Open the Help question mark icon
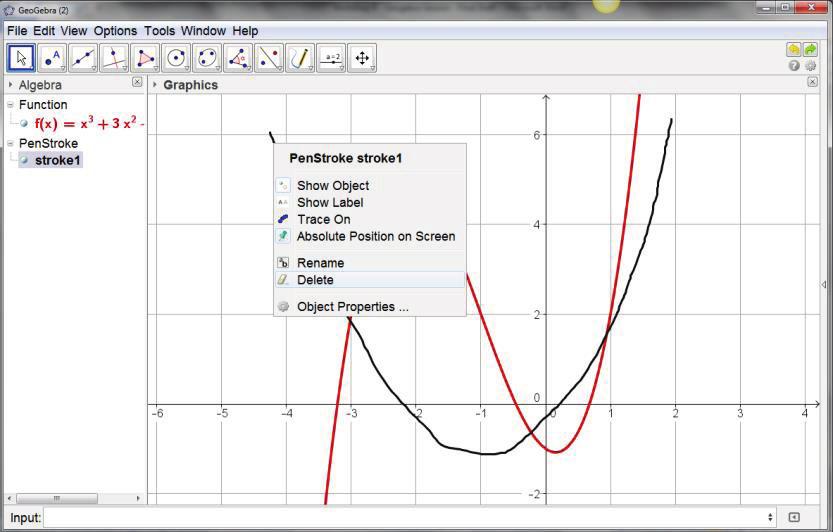Viewport: 833px width, 532px height. [794, 65]
